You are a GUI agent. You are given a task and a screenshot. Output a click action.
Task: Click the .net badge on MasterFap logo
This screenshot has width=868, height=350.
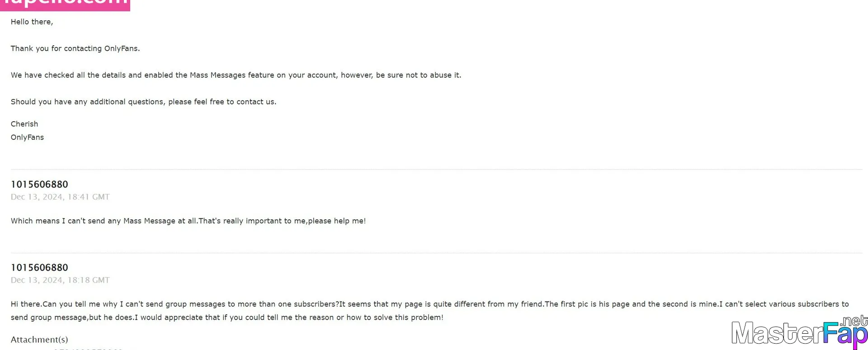pos(854,321)
